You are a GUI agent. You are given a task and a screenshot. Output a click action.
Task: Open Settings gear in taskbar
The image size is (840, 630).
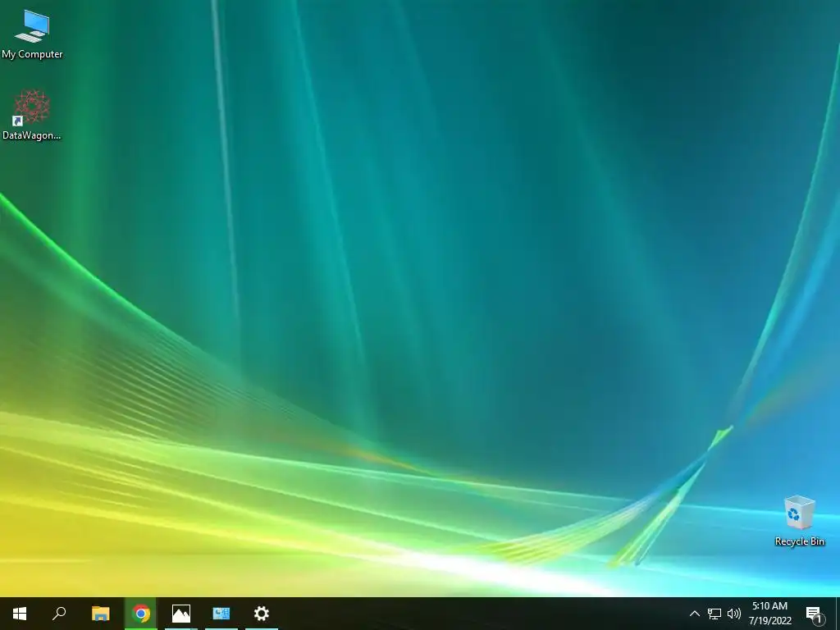pyautogui.click(x=262, y=614)
